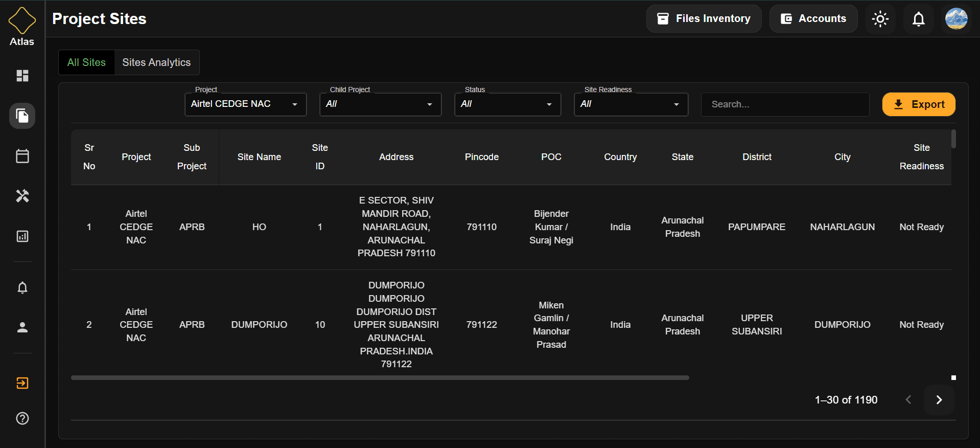Viewport: 980px width, 448px height.
Task: Click APRB sub project in row 1
Action: tap(192, 227)
